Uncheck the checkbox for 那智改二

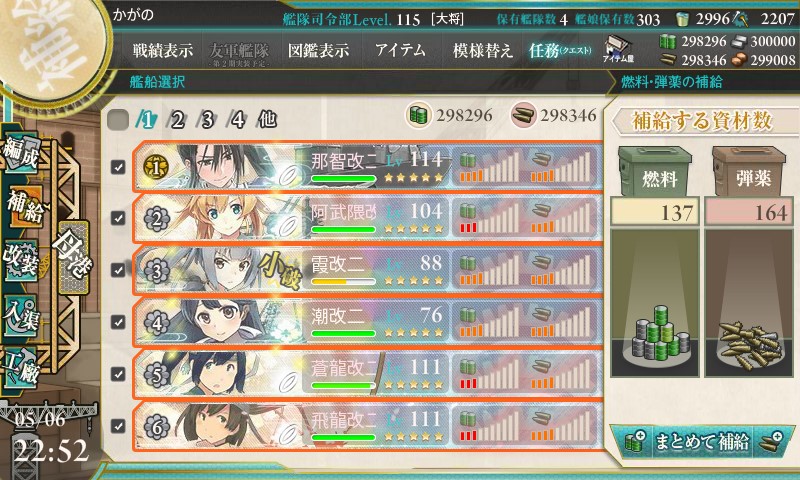point(118,167)
